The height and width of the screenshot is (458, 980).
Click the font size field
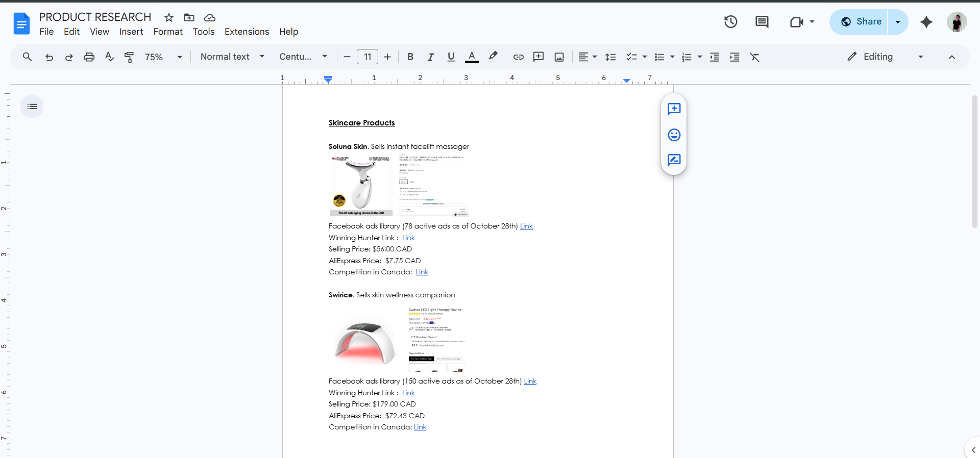tap(367, 57)
